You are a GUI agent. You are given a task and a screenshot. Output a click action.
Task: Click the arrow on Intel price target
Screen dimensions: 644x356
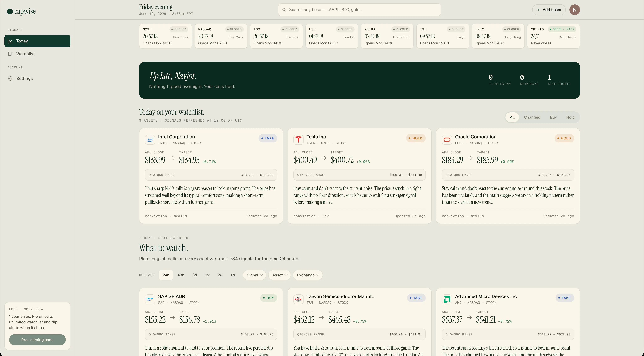click(x=172, y=158)
